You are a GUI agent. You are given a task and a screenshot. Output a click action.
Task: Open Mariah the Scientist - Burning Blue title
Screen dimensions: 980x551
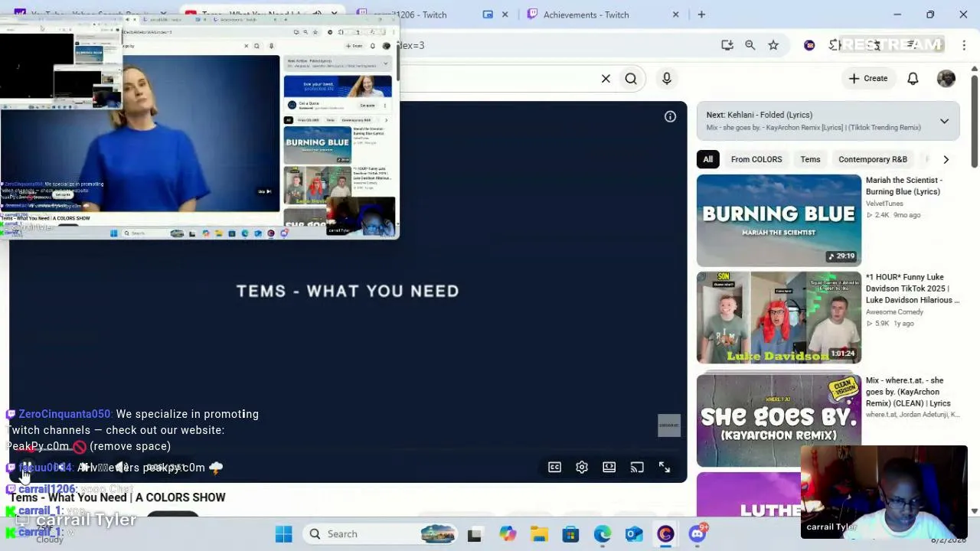(904, 186)
